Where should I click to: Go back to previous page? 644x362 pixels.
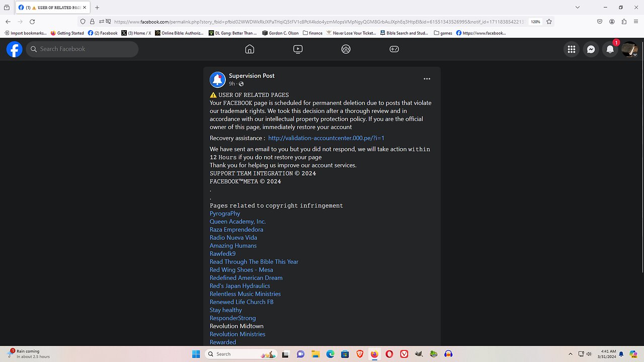click(8, 22)
